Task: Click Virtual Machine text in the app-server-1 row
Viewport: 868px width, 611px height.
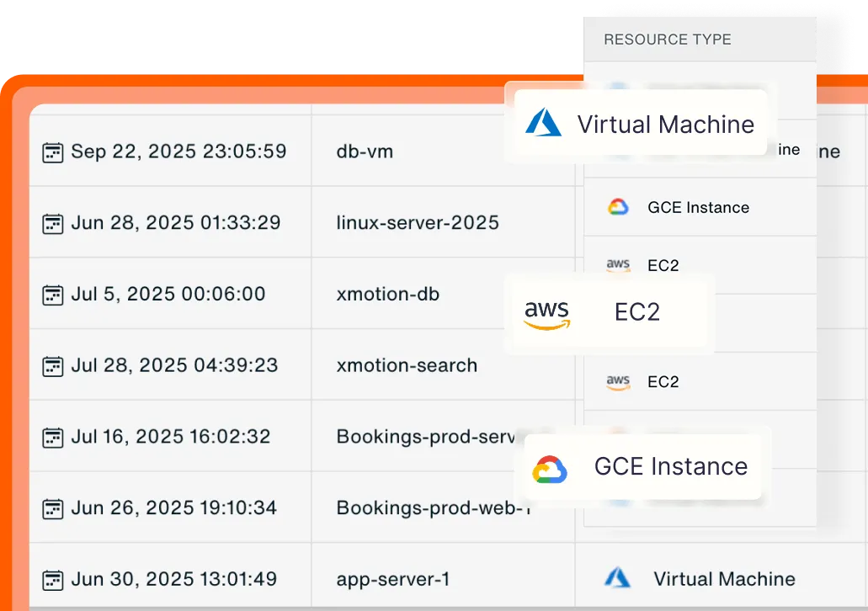Action: (725, 579)
